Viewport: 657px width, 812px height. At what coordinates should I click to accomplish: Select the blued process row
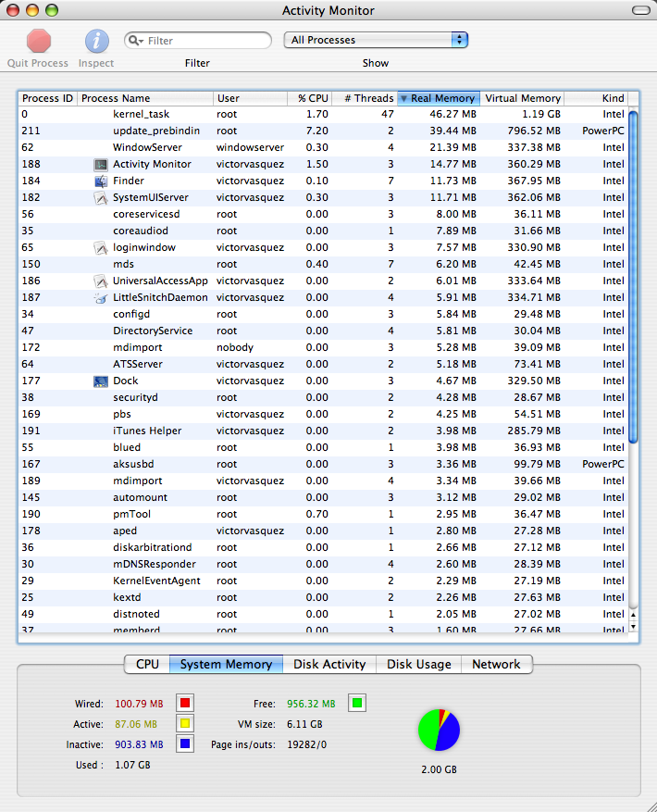click(x=323, y=447)
